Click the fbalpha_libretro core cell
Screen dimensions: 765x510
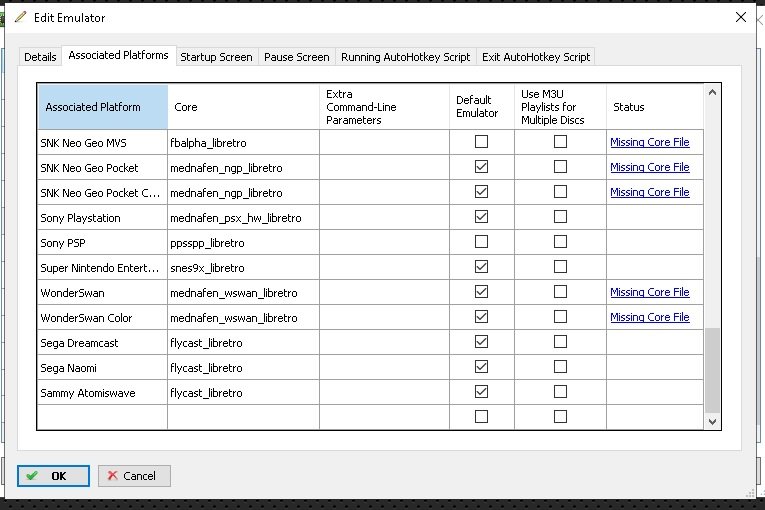click(x=243, y=143)
